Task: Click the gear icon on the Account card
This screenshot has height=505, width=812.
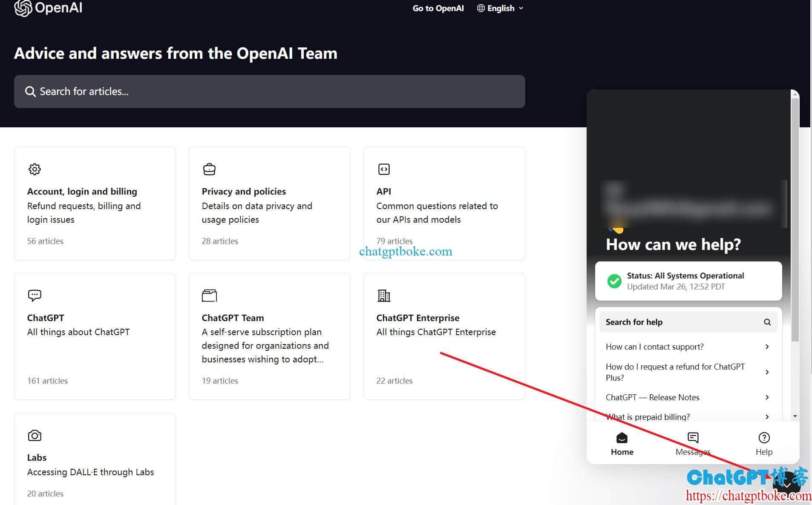Action: pyautogui.click(x=35, y=169)
